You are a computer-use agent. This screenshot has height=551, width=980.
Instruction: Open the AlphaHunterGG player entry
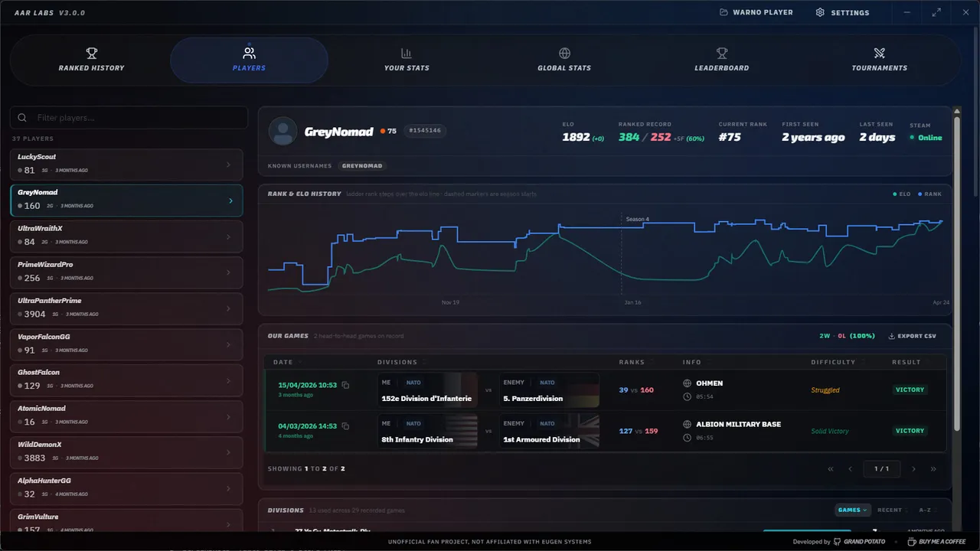[x=126, y=488]
